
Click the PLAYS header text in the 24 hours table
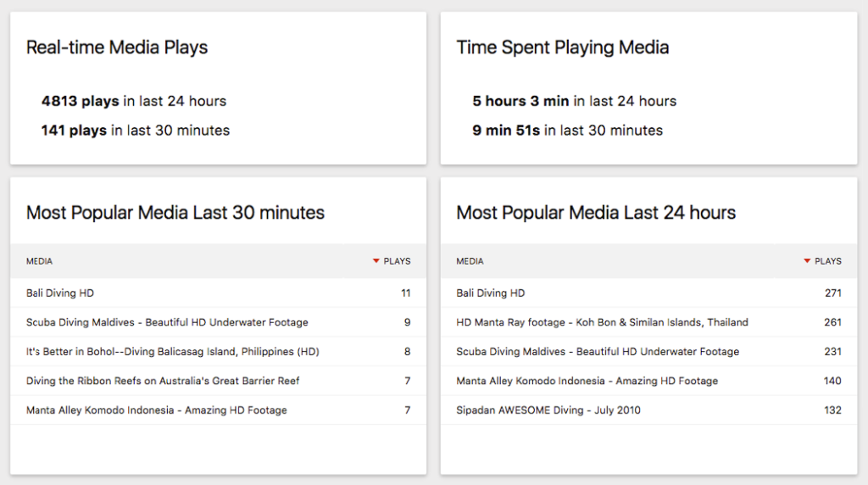tap(827, 261)
